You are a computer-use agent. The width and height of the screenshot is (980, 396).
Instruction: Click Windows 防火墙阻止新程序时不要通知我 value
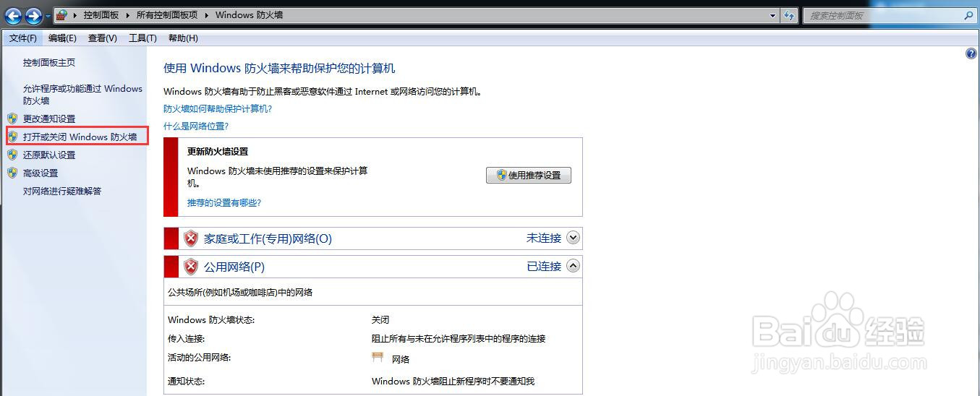pyautogui.click(x=453, y=381)
